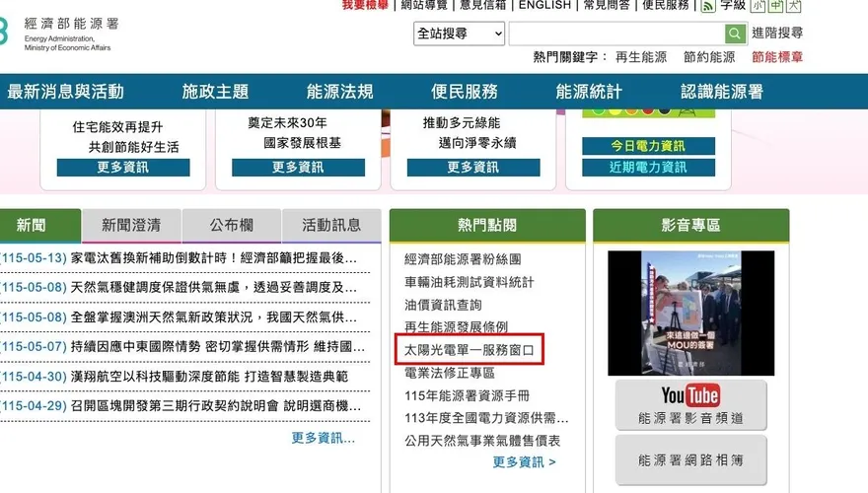
Task: Open 意見信箱 link
Action: pyautogui.click(x=482, y=5)
